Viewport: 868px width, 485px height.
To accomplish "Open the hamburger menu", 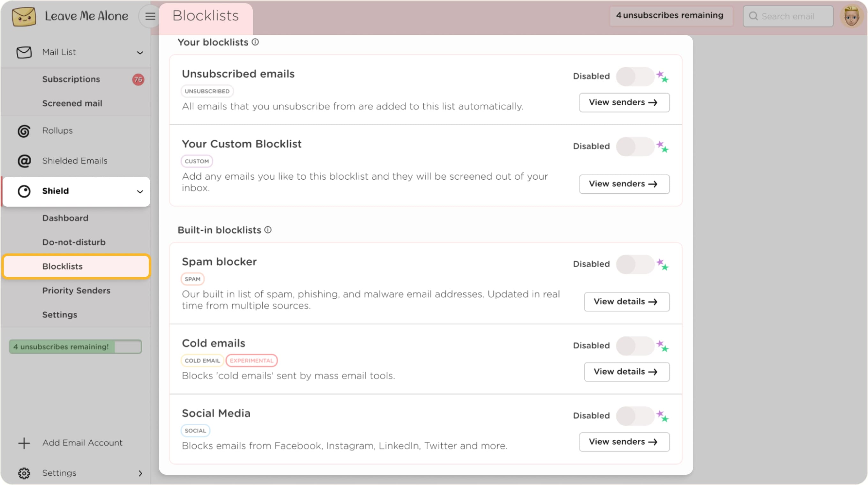I will (x=149, y=16).
